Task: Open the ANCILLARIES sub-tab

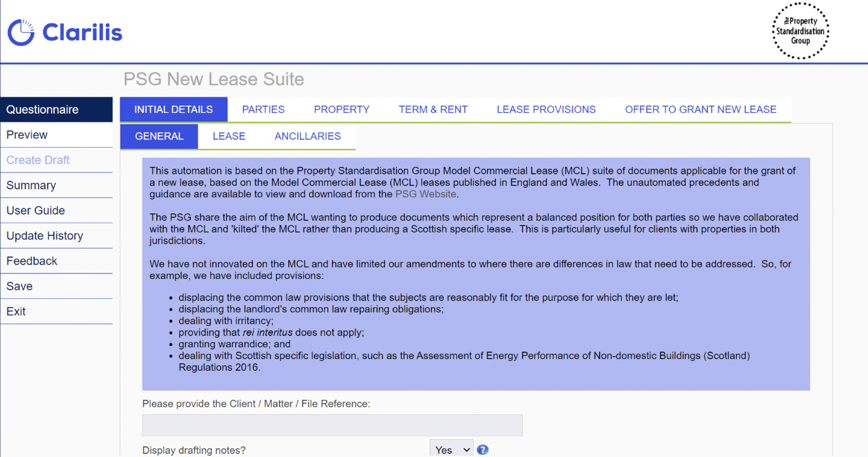Action: click(308, 136)
